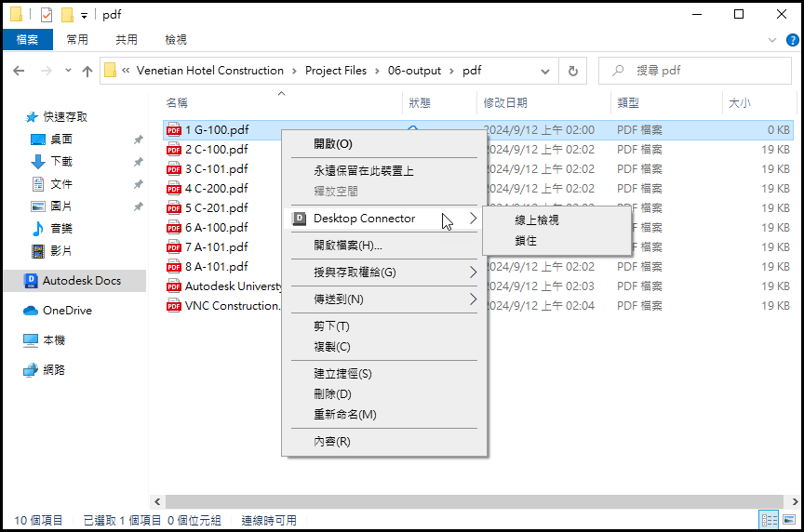Click the PDF icon of 8 A-101.pdf
804x532 pixels.
tap(174, 267)
